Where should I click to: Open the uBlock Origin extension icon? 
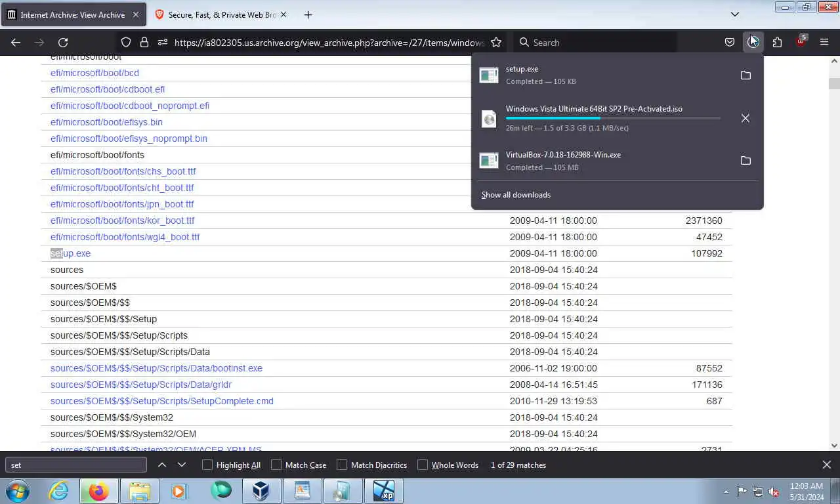click(801, 41)
